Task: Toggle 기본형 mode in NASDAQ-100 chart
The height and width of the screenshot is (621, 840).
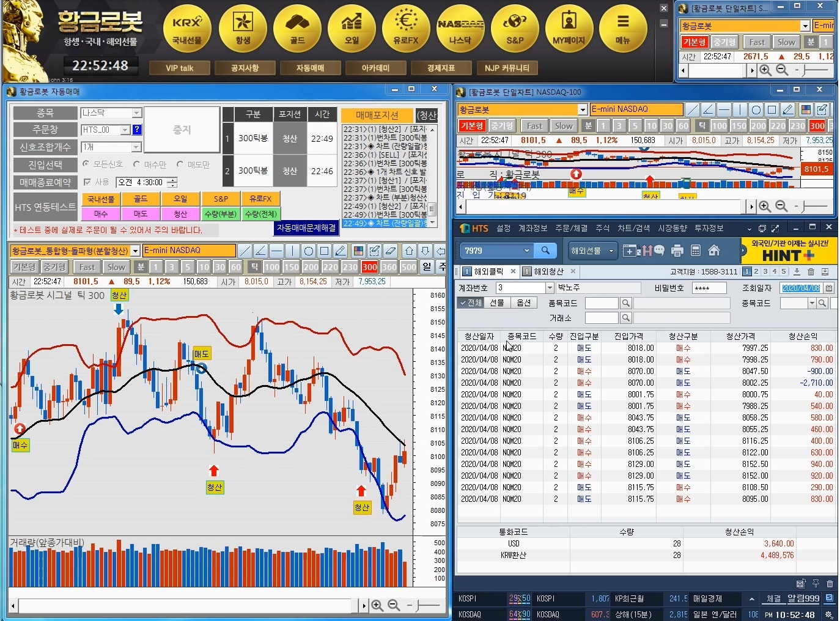Action: click(x=472, y=125)
